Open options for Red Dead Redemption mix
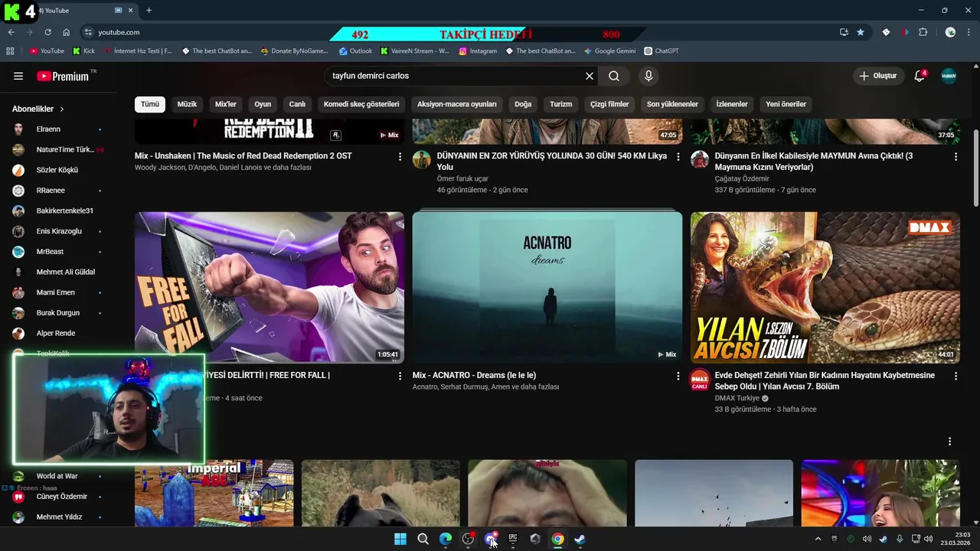The height and width of the screenshot is (551, 980). click(400, 156)
